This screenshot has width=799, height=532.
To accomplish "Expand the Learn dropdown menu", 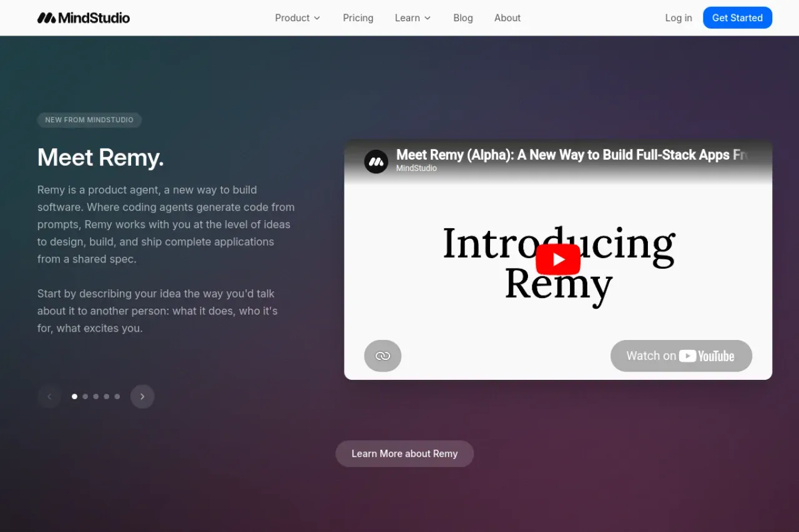I will click(x=413, y=18).
